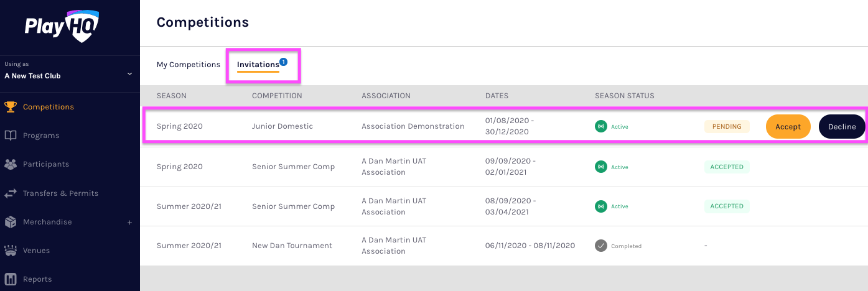Click the Venues stadium icon
This screenshot has height=291, width=868.
coord(11,251)
